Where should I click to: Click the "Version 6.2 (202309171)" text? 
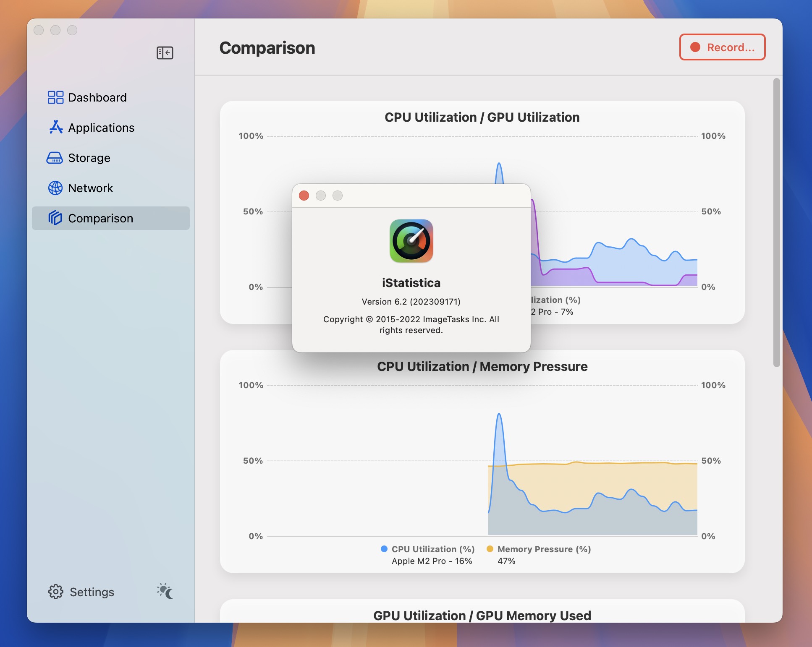point(411,302)
